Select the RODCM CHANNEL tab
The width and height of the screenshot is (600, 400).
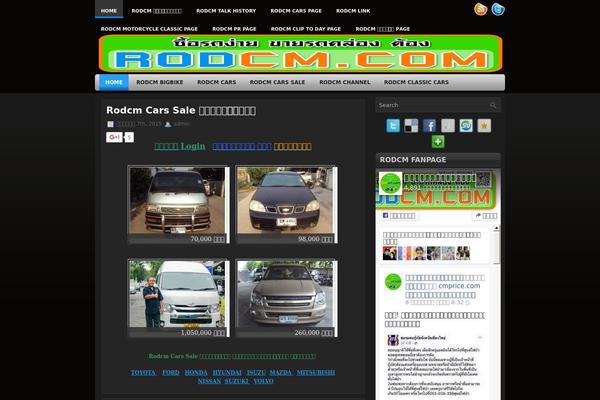pyautogui.click(x=345, y=82)
